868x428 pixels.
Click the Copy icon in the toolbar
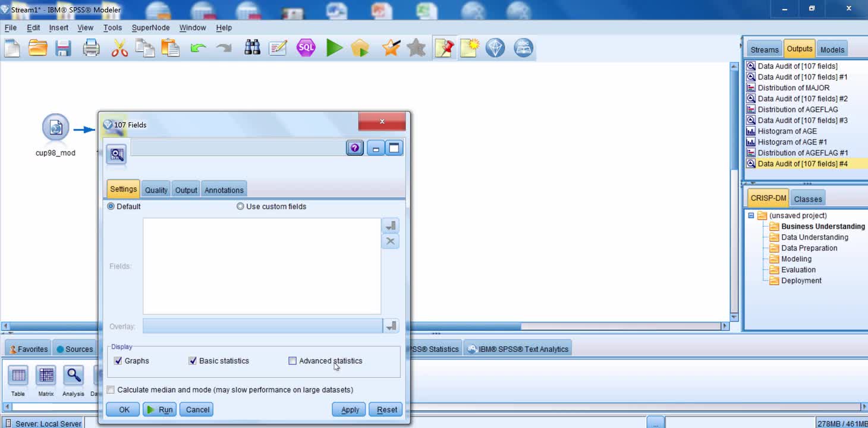(x=144, y=48)
